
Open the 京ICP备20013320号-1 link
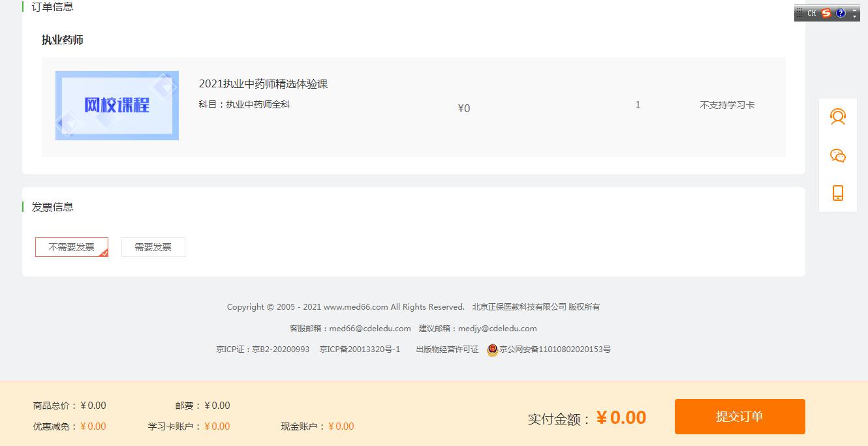[x=360, y=349]
